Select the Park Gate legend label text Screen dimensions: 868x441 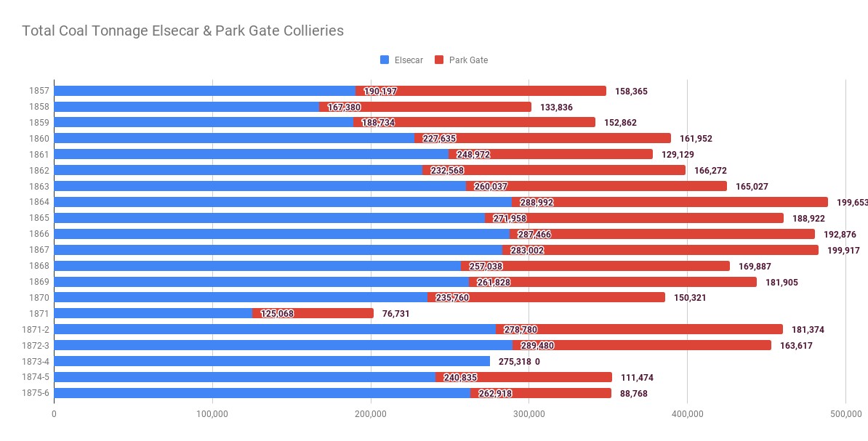(x=468, y=60)
